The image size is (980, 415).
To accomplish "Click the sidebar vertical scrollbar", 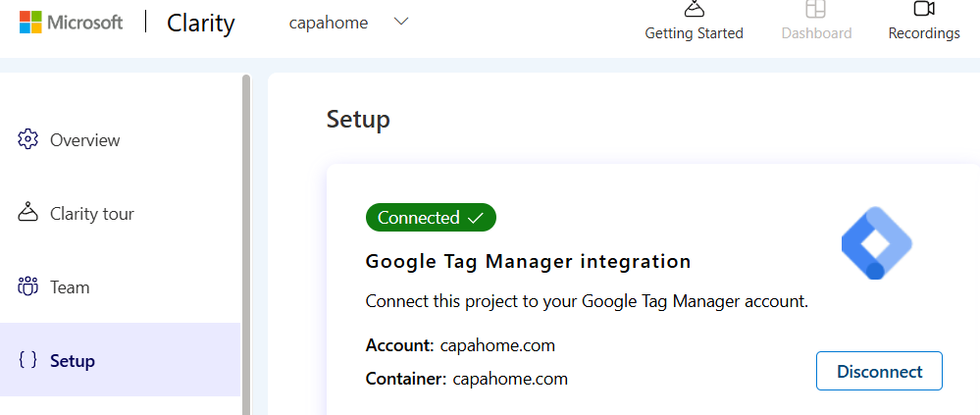I will point(245,244).
